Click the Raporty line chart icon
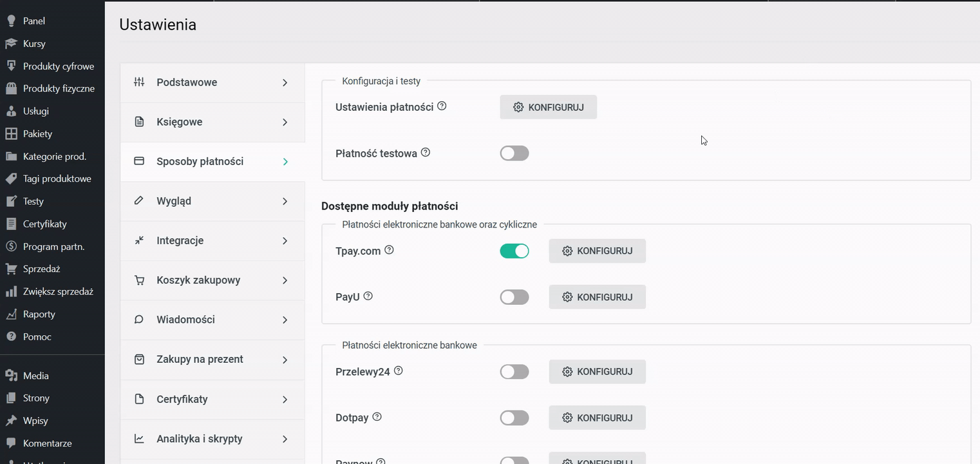Viewport: 980px width, 464px height. click(x=11, y=314)
